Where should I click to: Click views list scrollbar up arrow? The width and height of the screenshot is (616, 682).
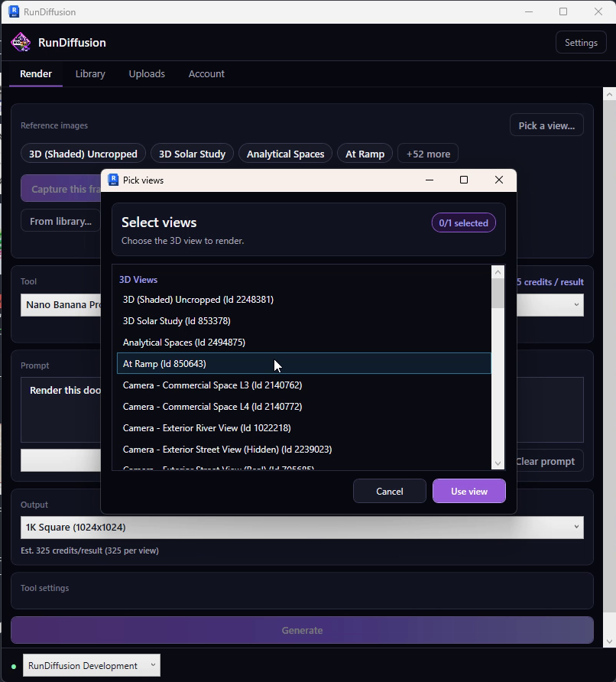click(498, 272)
